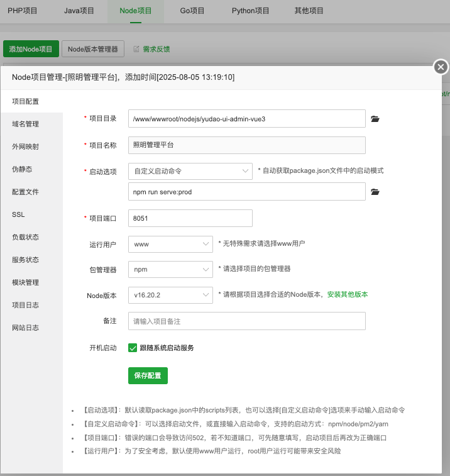Switch to Go项目 tab
This screenshot has width=450, height=476.
pos(192,11)
